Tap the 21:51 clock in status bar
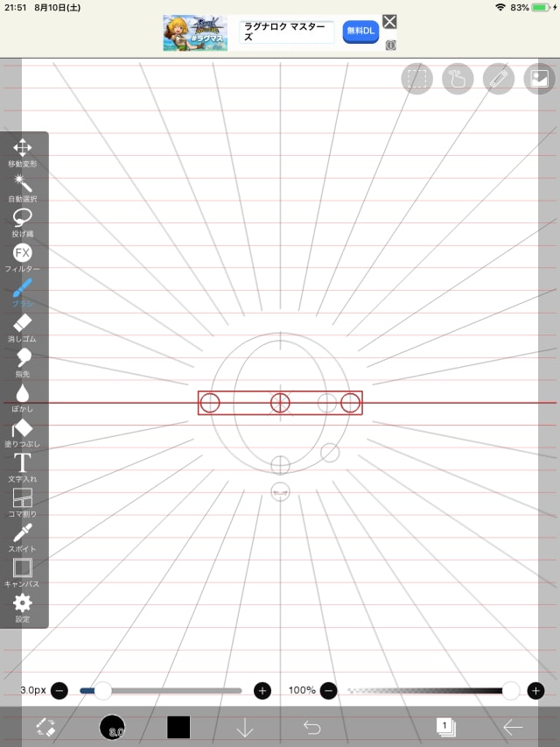 click(15, 8)
